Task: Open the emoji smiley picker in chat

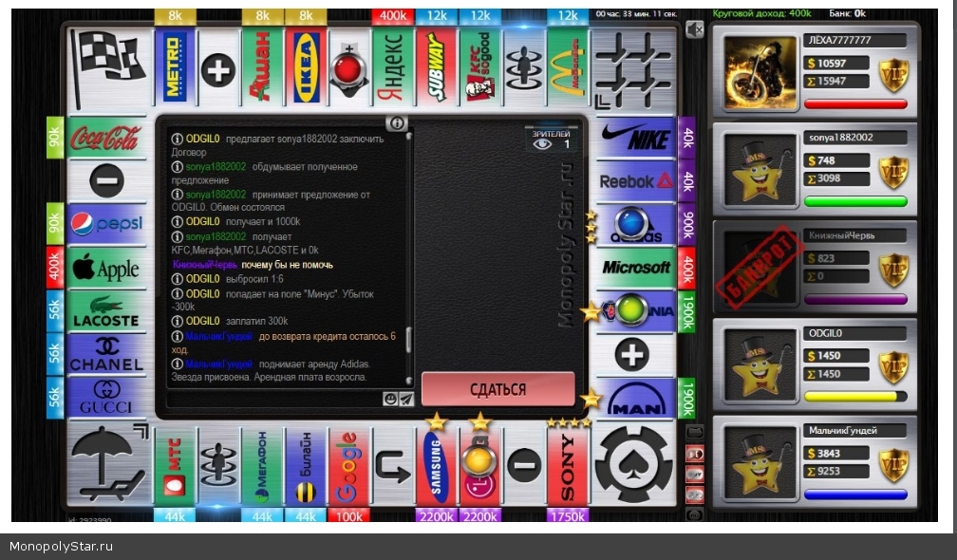Action: (x=389, y=399)
